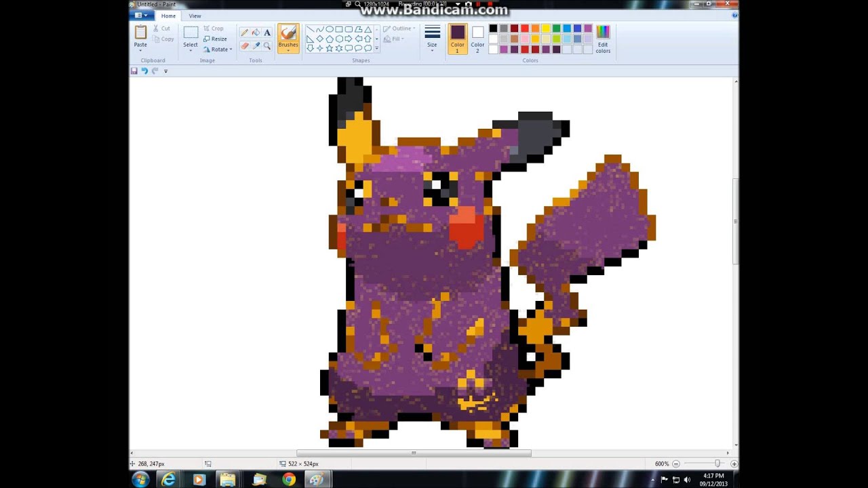The width and height of the screenshot is (868, 488).
Task: Redo the last undone action
Action: pos(155,70)
